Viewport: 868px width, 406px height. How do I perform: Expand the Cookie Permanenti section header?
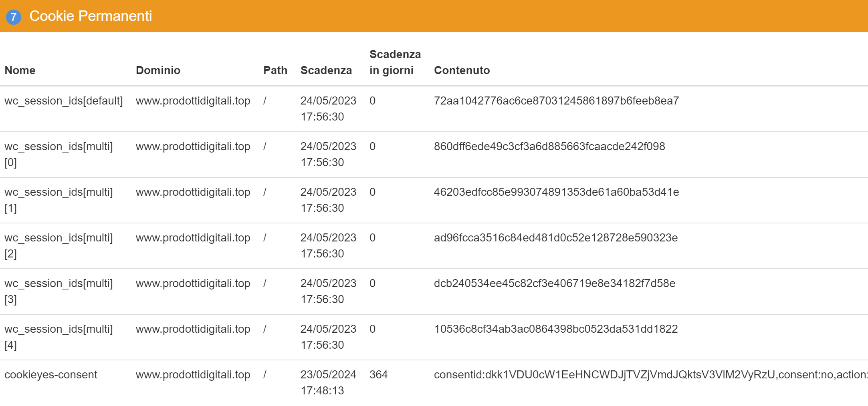click(x=434, y=16)
